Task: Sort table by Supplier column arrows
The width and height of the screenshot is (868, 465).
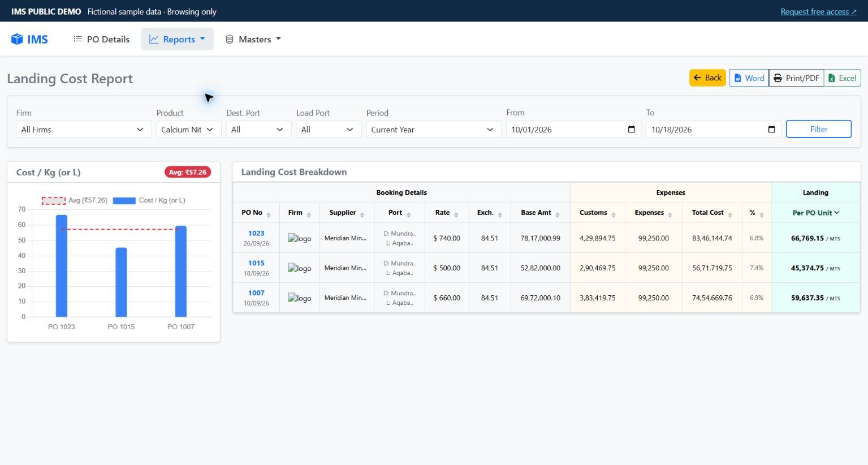Action: [x=362, y=214]
